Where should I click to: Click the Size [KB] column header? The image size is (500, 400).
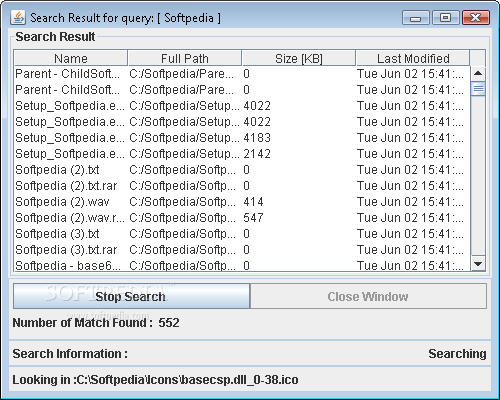[299, 58]
